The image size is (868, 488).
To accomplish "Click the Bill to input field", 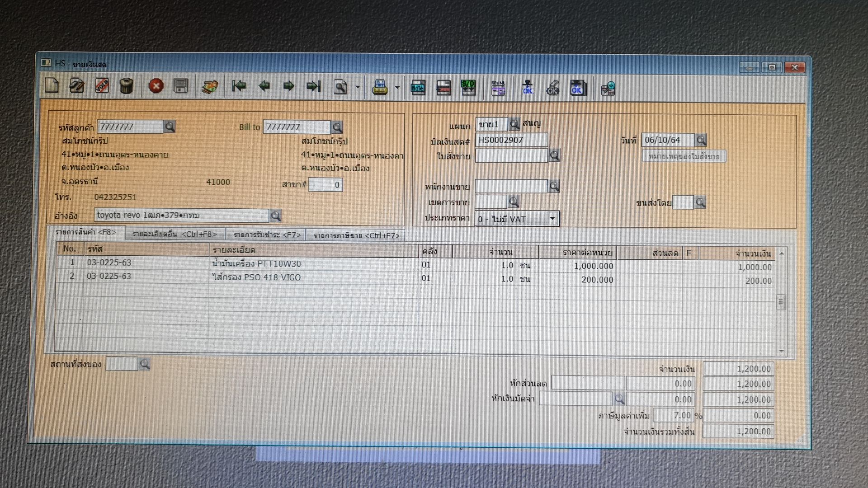I will (297, 127).
